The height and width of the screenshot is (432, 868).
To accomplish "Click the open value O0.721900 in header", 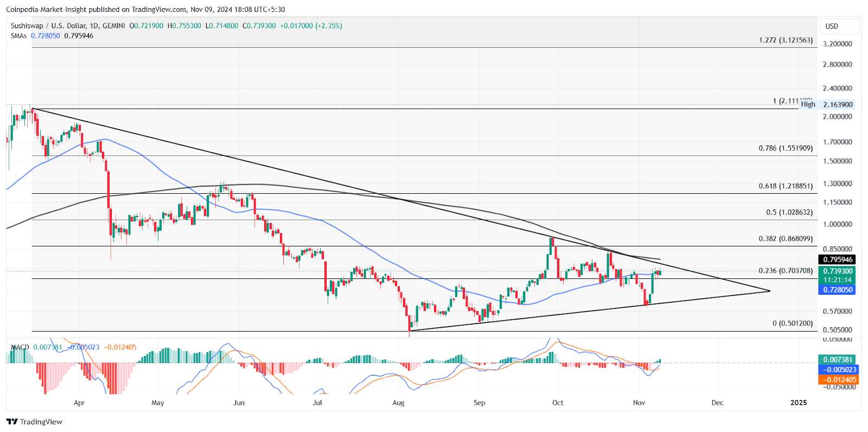I will 146,26.
